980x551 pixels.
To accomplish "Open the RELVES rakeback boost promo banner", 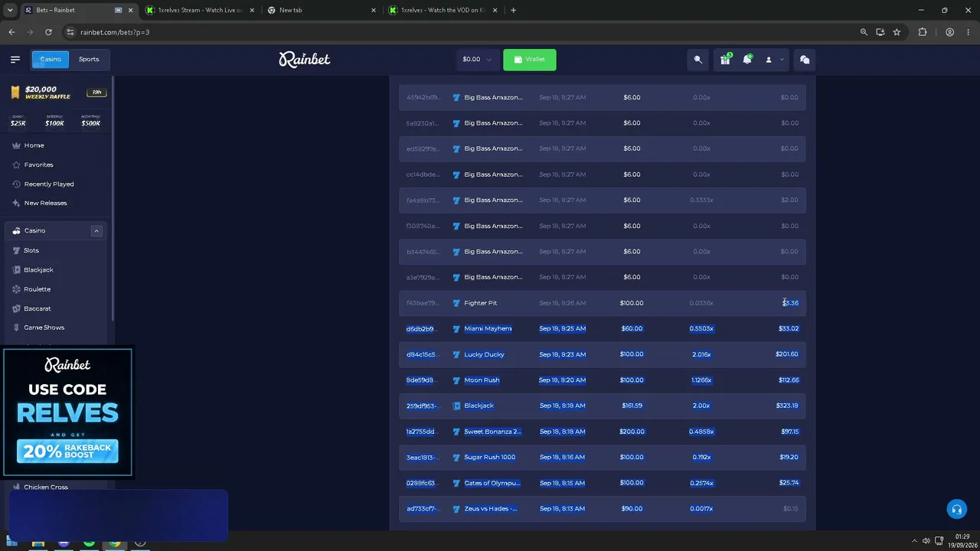I will [x=67, y=412].
